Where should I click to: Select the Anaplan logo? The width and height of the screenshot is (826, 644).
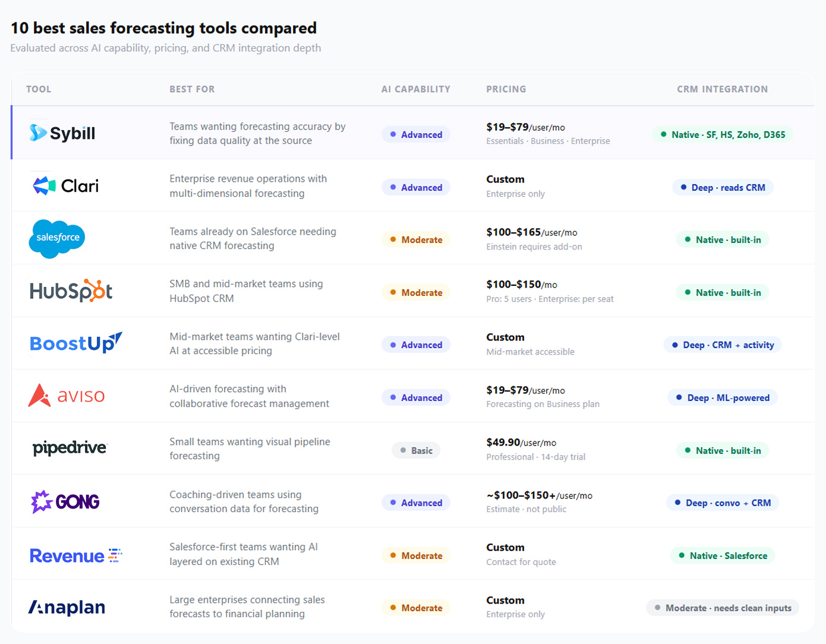[67, 607]
